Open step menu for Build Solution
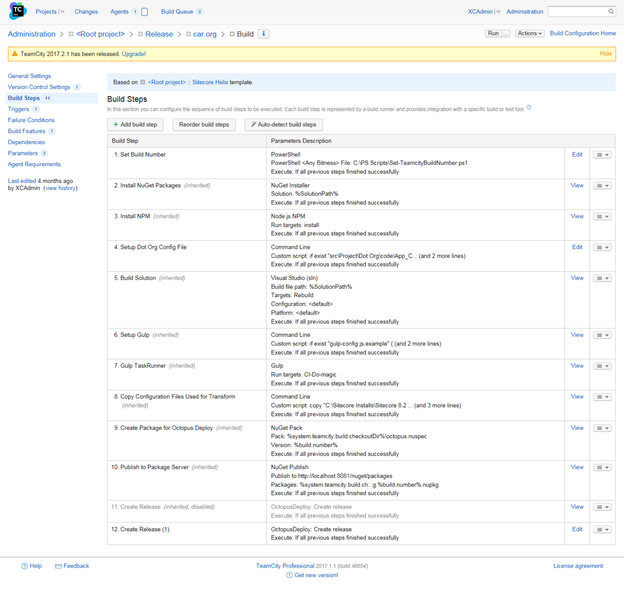 [x=602, y=278]
